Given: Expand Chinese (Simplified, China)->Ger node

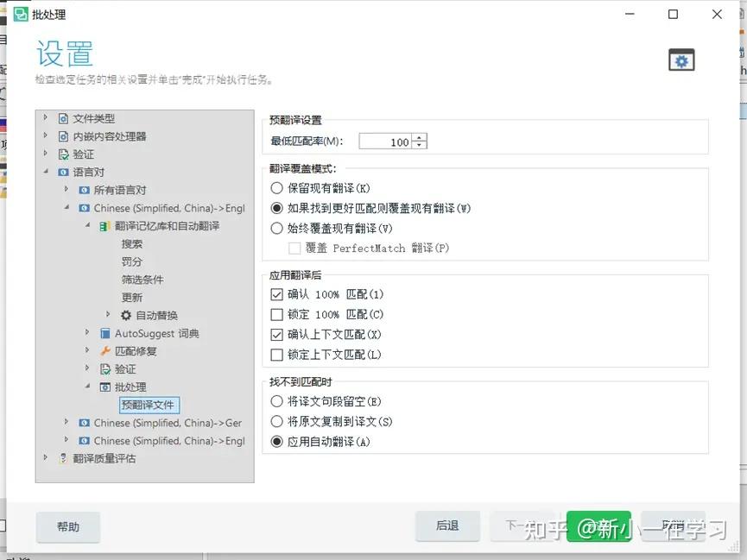Looking at the screenshot, I should 67,422.
